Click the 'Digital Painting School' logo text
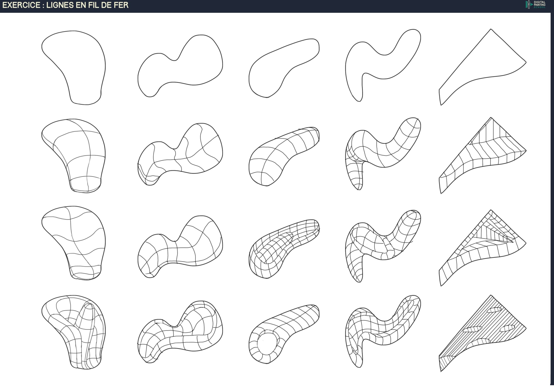This screenshot has width=554, height=392. pos(540,5)
